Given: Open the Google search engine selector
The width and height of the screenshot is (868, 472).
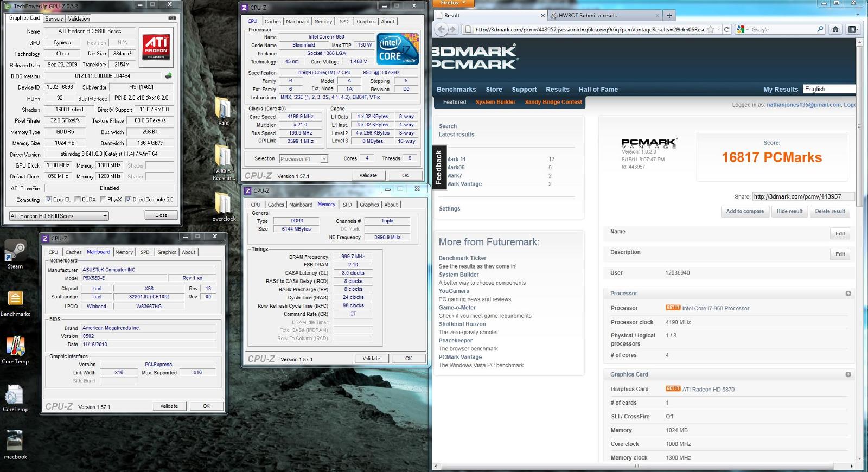Looking at the screenshot, I should point(743,29).
